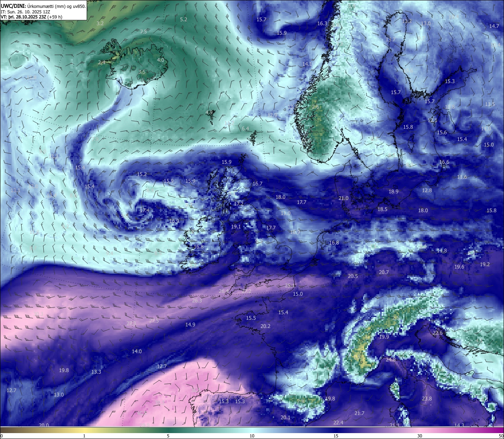Click the '5.2' value north of Iceland
This screenshot has width=504, height=439.
click(x=183, y=20)
